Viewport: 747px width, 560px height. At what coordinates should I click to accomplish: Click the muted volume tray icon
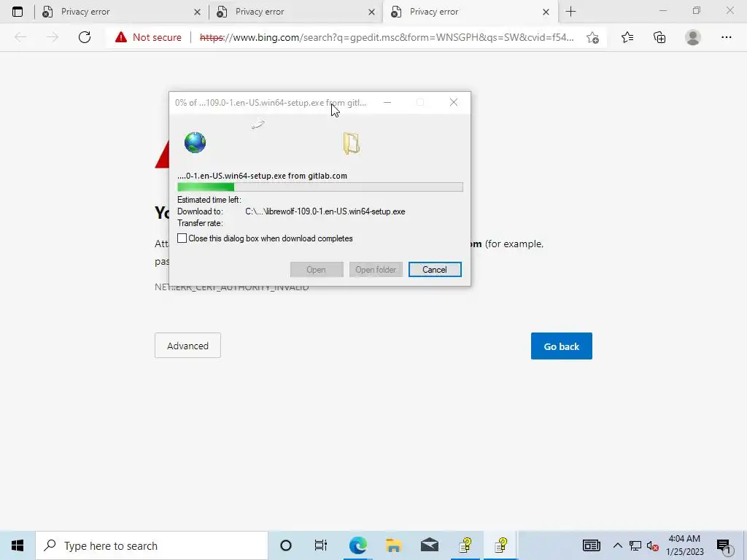[x=653, y=545]
